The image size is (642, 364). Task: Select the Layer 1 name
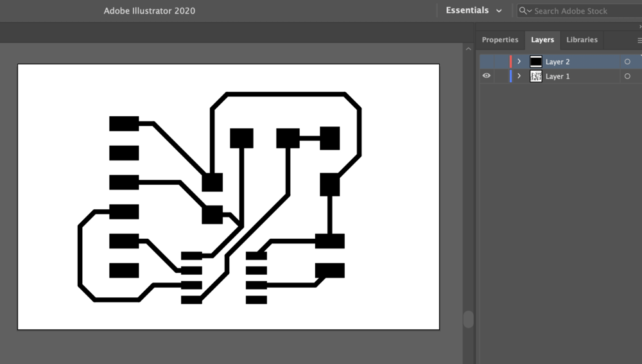click(x=557, y=76)
